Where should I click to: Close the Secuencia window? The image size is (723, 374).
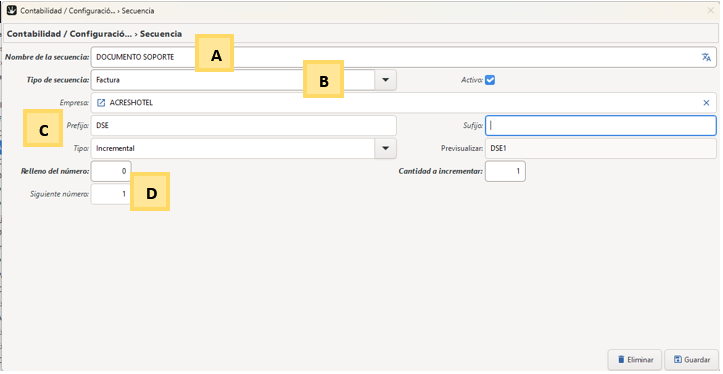pos(710,10)
